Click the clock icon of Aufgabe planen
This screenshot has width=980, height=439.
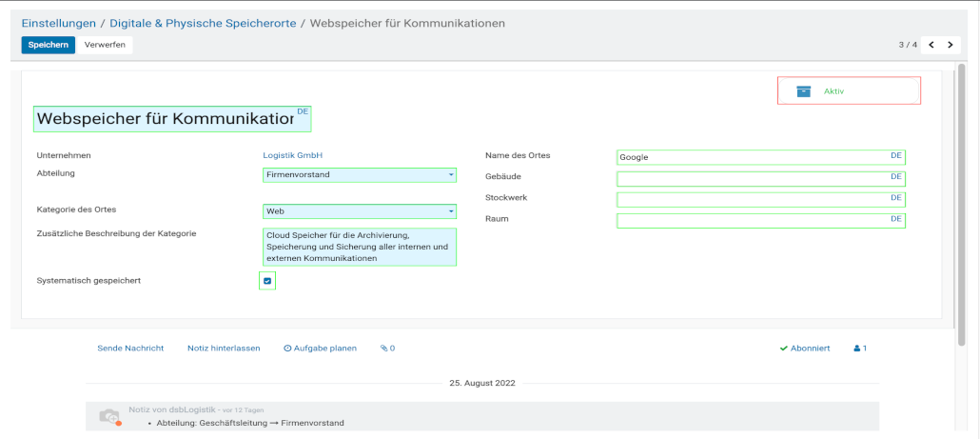click(x=287, y=349)
